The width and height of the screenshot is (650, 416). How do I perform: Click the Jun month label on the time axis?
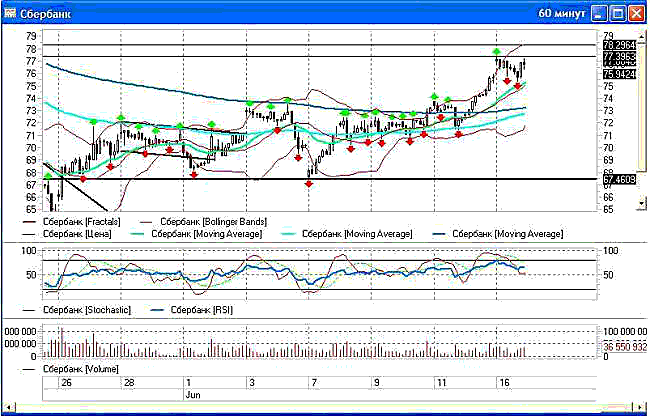click(x=193, y=395)
